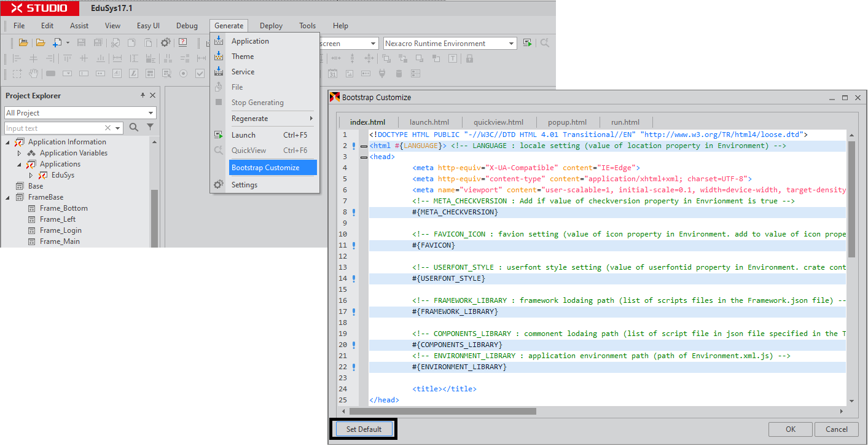Clear the Project Explorer search text
Viewport: 868px width, 446px height.
point(108,128)
